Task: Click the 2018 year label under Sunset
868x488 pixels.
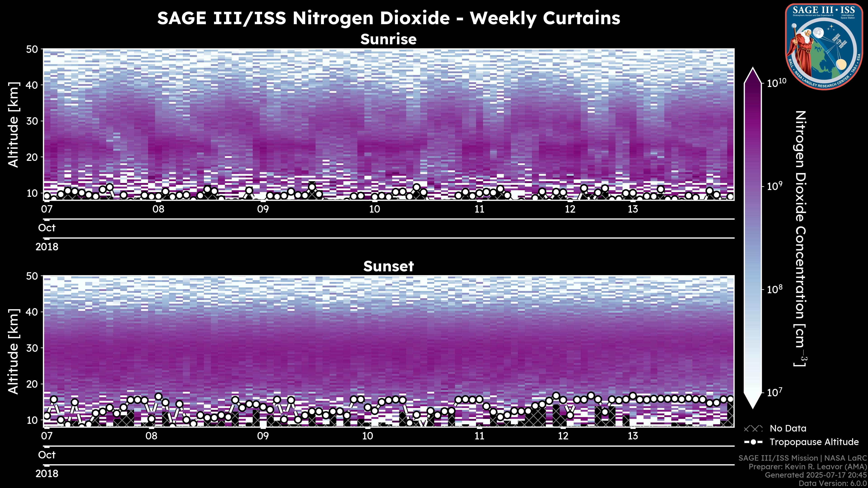Action: point(47,474)
